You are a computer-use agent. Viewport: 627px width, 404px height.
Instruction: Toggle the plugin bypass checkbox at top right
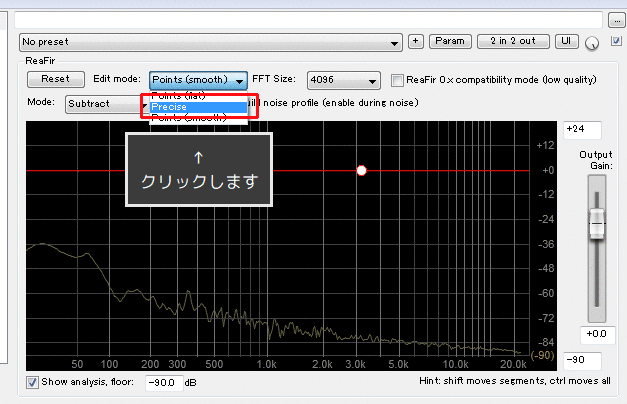(x=617, y=41)
